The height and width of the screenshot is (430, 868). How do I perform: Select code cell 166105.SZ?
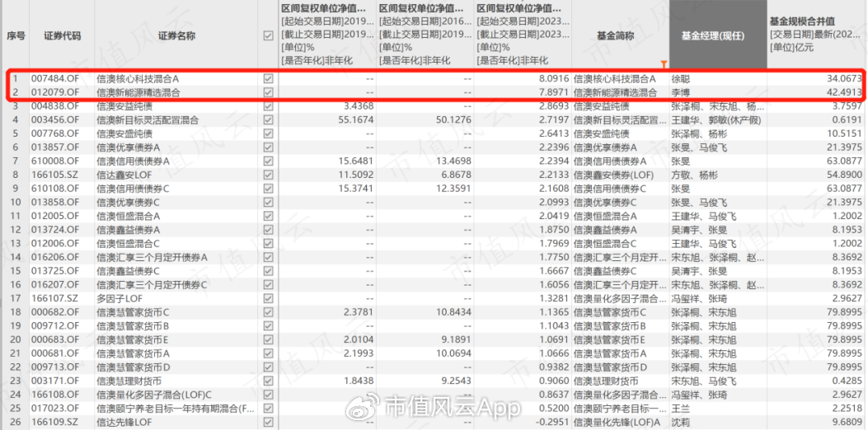[55, 175]
